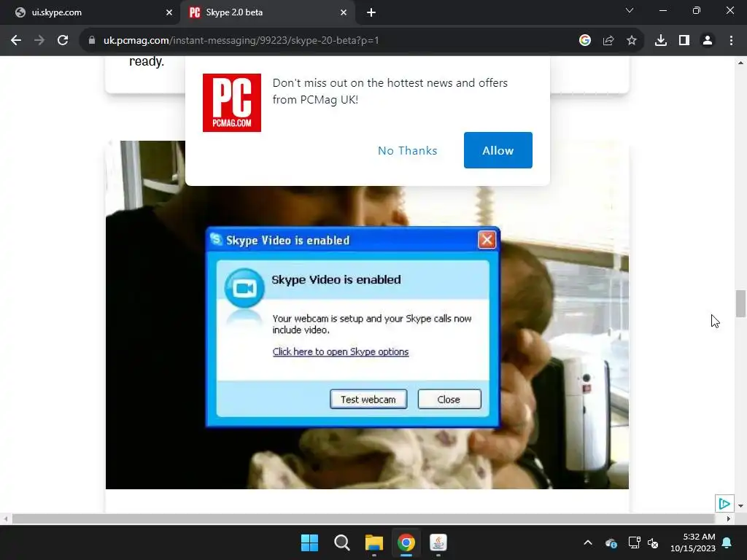Screen dimensions: 747x560
Task: Click the red X in Skype dialog screenshot
Action: (x=487, y=239)
